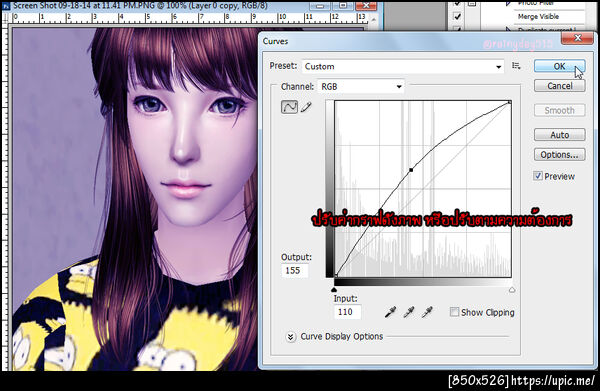
Task: Select the midtone control point on curve
Action: [x=411, y=170]
